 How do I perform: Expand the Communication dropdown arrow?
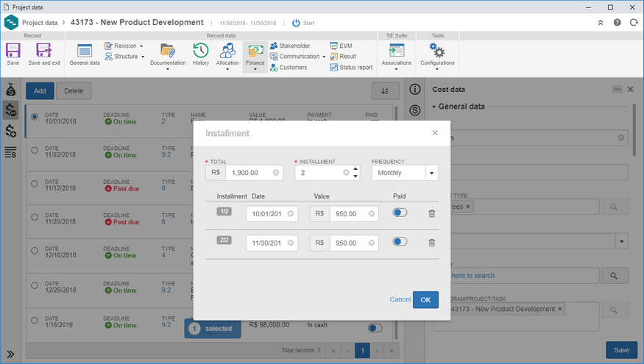tap(324, 57)
